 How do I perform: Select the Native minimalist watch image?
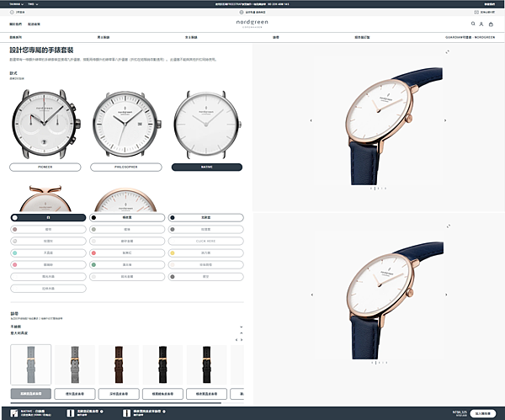click(x=207, y=125)
